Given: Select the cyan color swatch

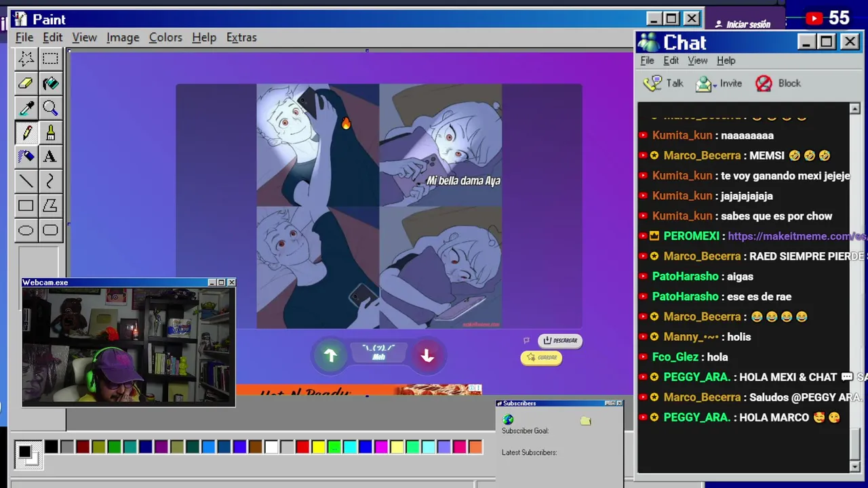Looking at the screenshot, I should pyautogui.click(x=350, y=447).
